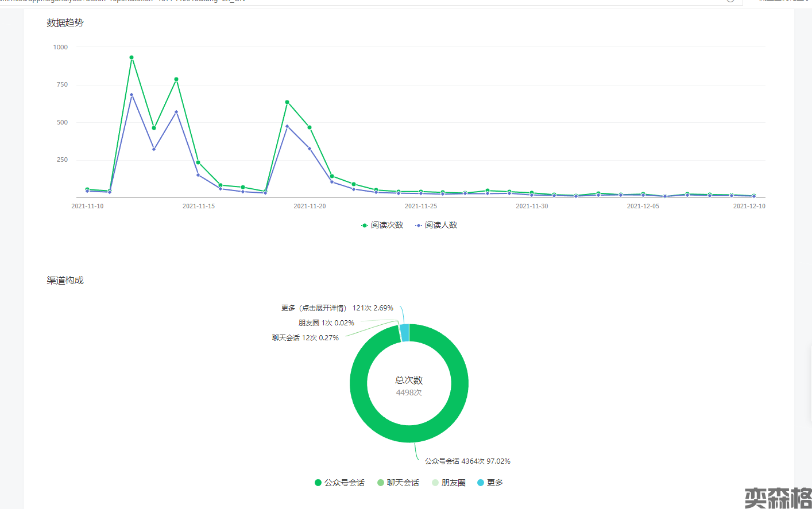This screenshot has height=509, width=812.
Task: Select the green data point at 2021-11-20
Action: click(310, 127)
